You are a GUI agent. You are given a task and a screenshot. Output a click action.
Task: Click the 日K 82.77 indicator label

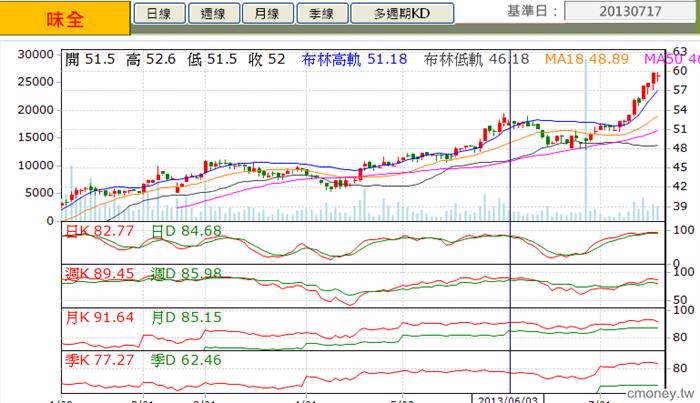(x=100, y=231)
